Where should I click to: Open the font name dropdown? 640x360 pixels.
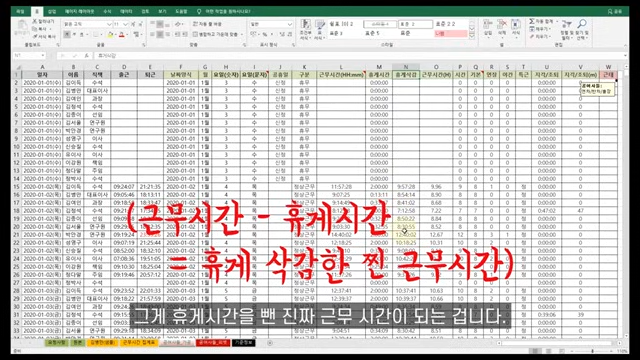pos(109,24)
